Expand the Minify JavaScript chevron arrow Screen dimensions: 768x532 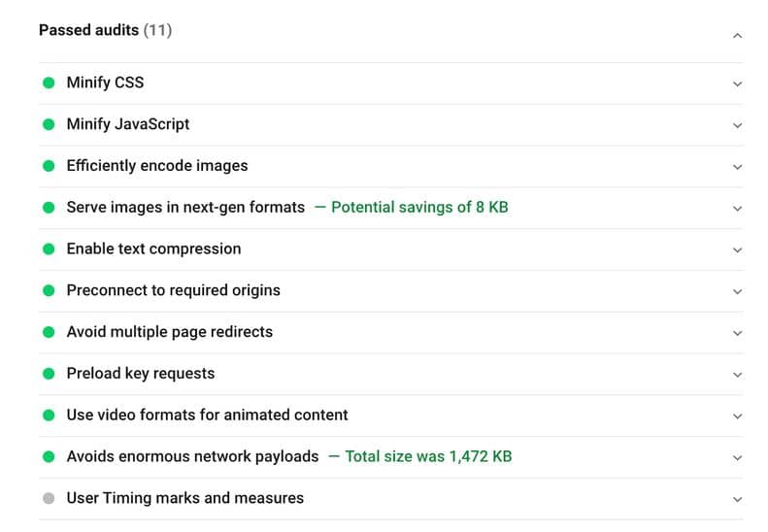[737, 125]
